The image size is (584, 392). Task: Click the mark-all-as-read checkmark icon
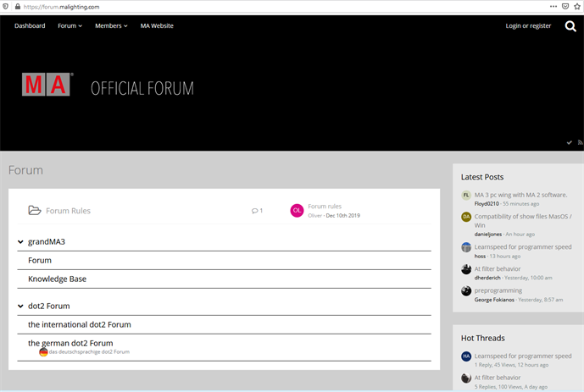(x=570, y=142)
